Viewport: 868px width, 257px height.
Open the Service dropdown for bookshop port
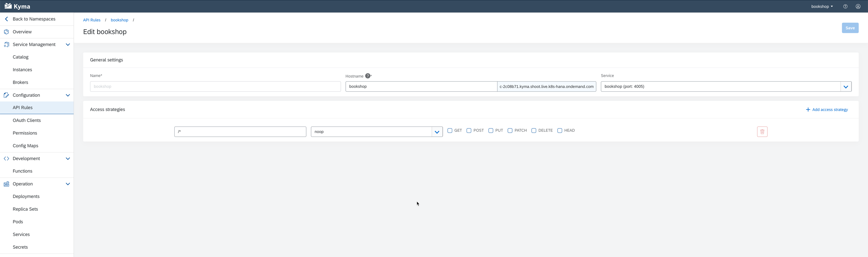point(845,87)
